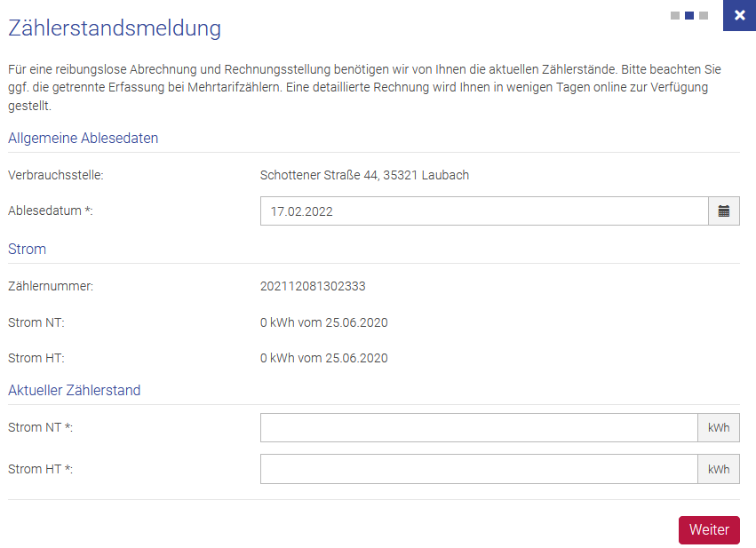Click the Ablesedatum label

(51, 211)
